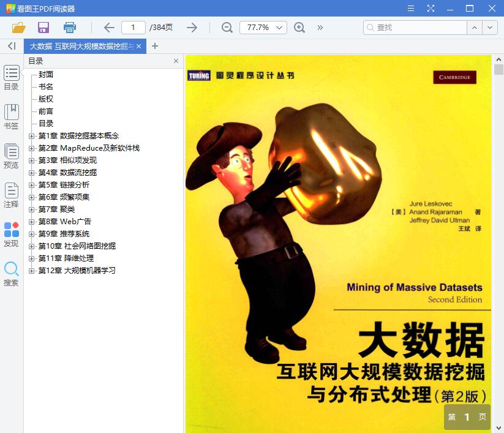Viewport: 504px width, 433px height.
Task: Switch to the 大数据 document tab
Action: (x=85, y=47)
